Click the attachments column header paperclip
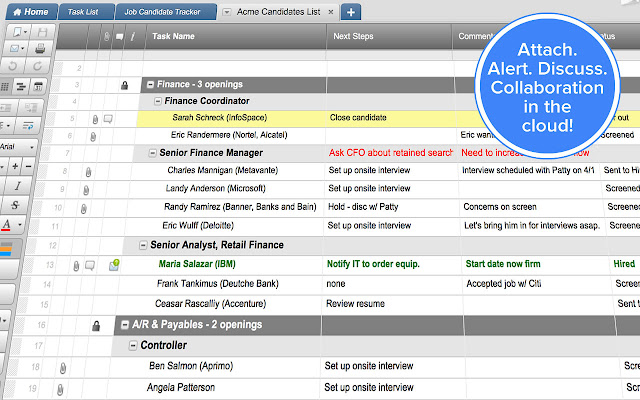The image size is (640, 400). pyautogui.click(x=106, y=37)
